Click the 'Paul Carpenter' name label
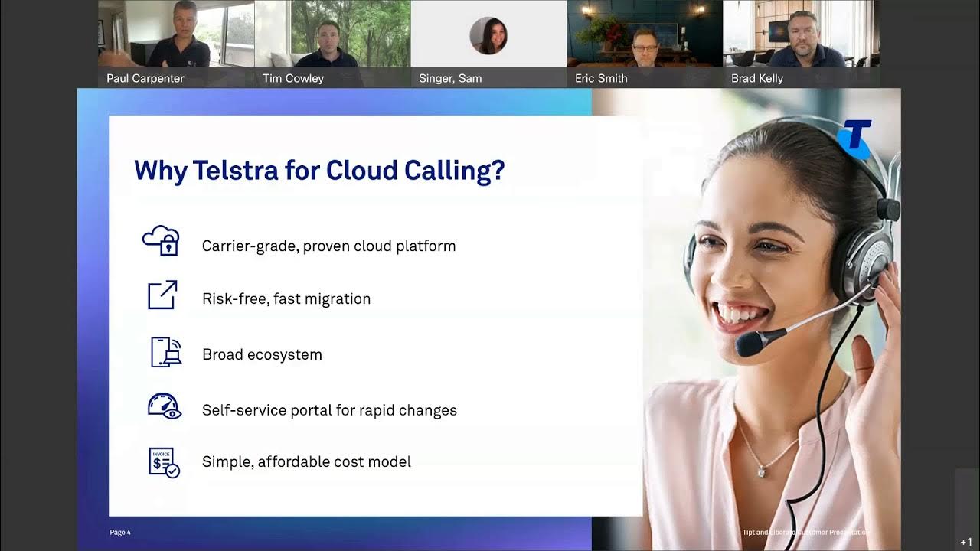 click(145, 78)
